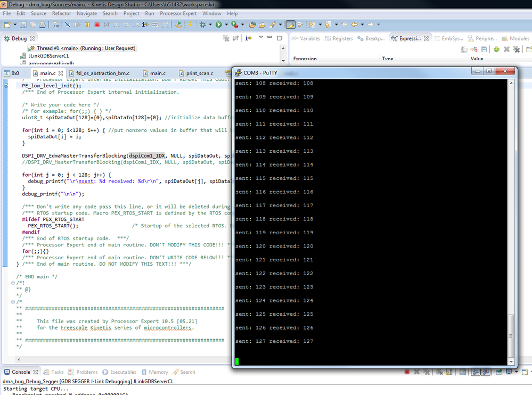Open the New wizard dropdown arrow
Viewport: 532px width, 395px height.
(x=15, y=24)
